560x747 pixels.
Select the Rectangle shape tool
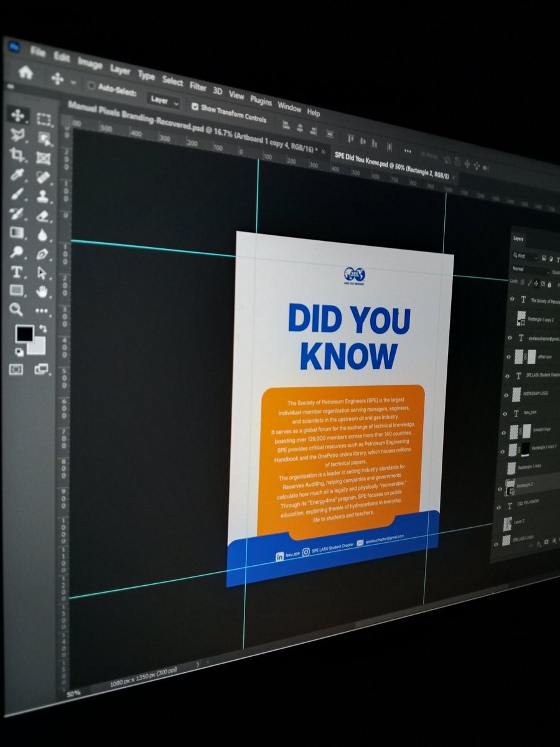pos(17,291)
